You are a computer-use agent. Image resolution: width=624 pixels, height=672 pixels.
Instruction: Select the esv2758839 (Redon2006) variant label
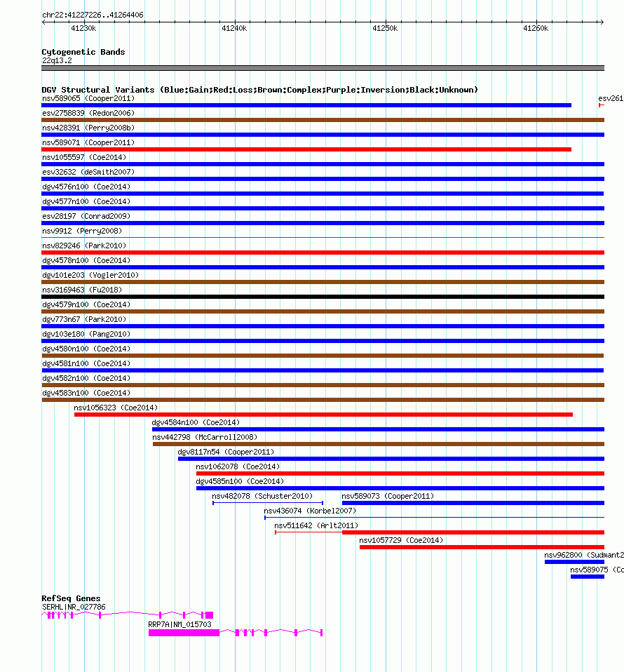click(88, 113)
